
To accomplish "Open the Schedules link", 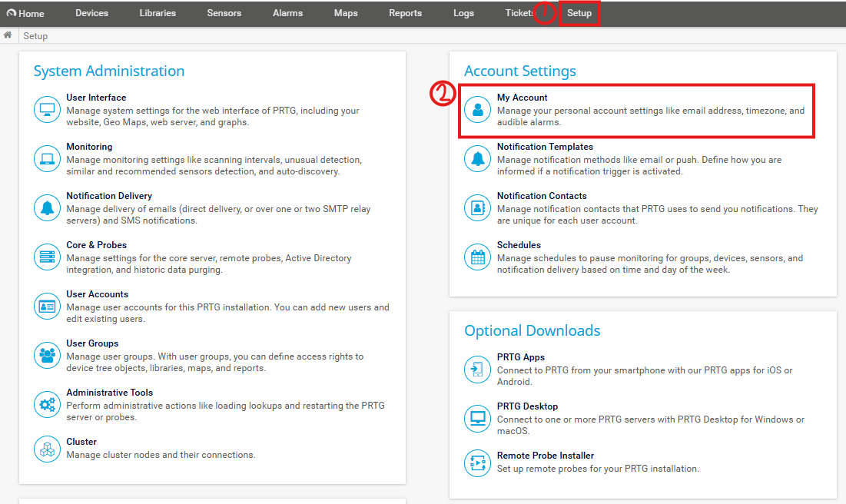I will (x=519, y=245).
